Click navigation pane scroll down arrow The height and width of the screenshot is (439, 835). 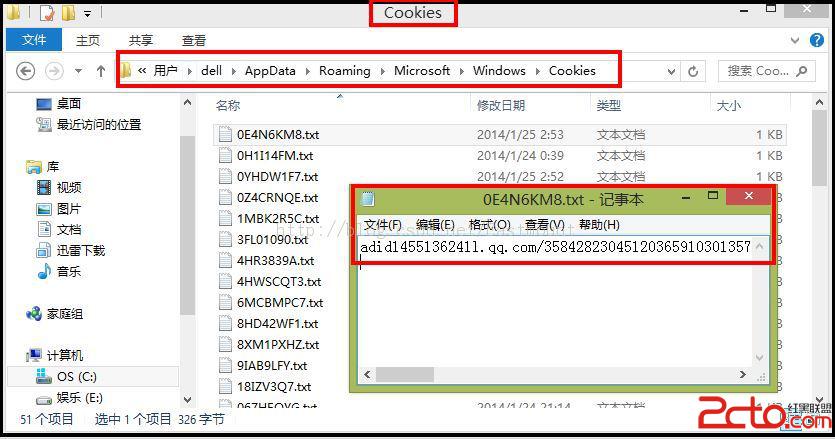[x=187, y=399]
